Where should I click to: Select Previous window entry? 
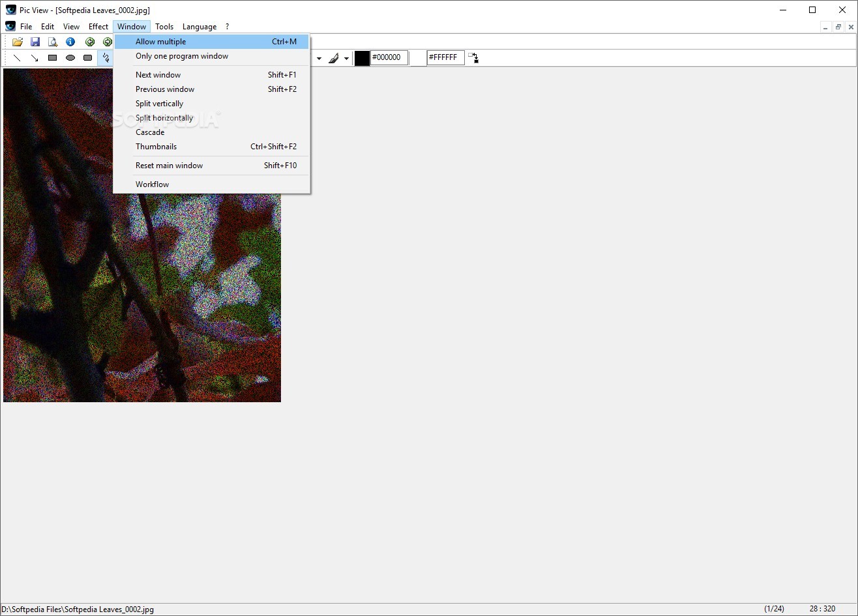211,89
